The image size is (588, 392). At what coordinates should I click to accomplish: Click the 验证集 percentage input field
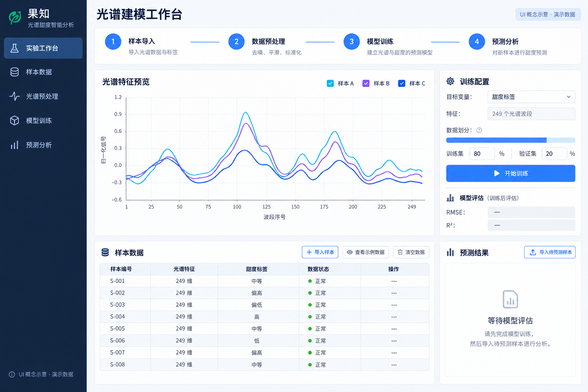click(554, 154)
